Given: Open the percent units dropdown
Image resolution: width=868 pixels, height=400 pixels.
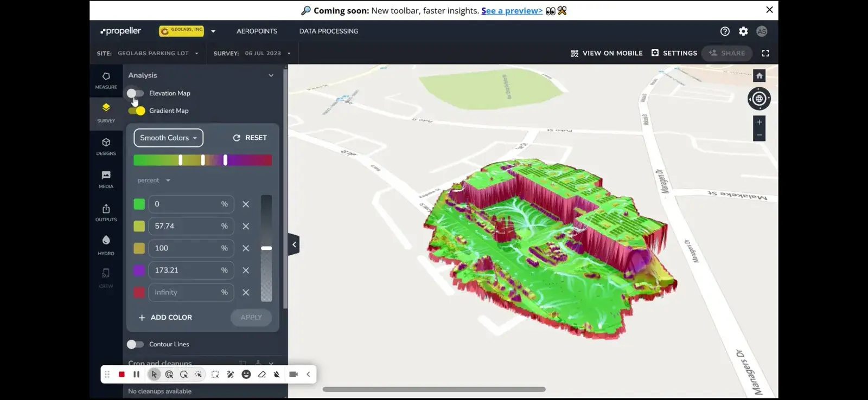Looking at the screenshot, I should click(x=154, y=180).
